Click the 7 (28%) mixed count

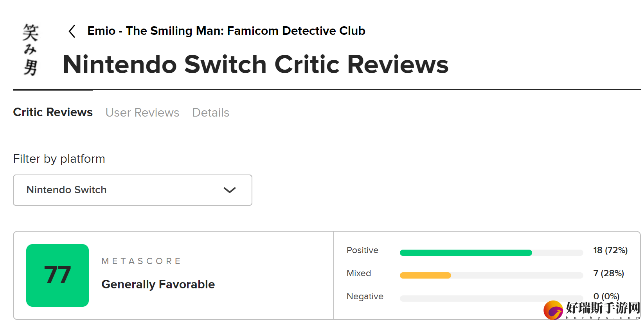pos(609,273)
